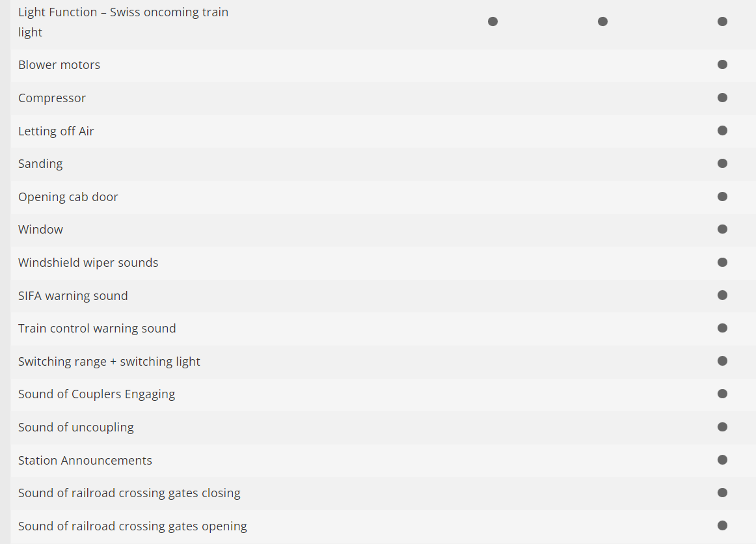Click the dot beside Letting off Air
This screenshot has height=544, width=756.
point(722,130)
